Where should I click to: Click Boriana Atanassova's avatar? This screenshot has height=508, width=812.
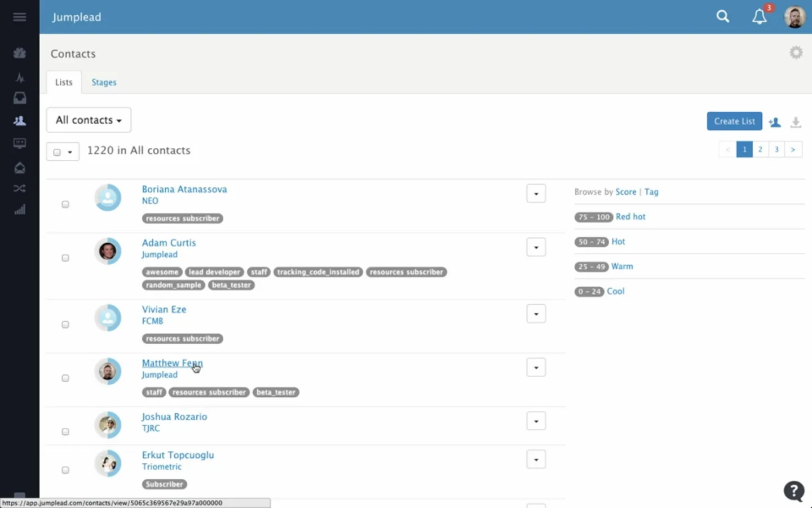108,198
